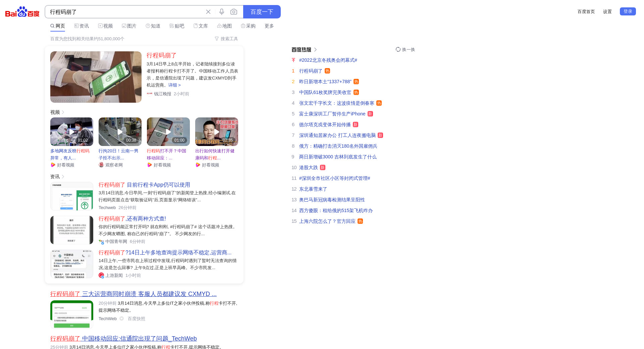Viewport: 644px width, 349px height.
Task: Open the top news phone image thumbnail
Action: [x=96, y=77]
